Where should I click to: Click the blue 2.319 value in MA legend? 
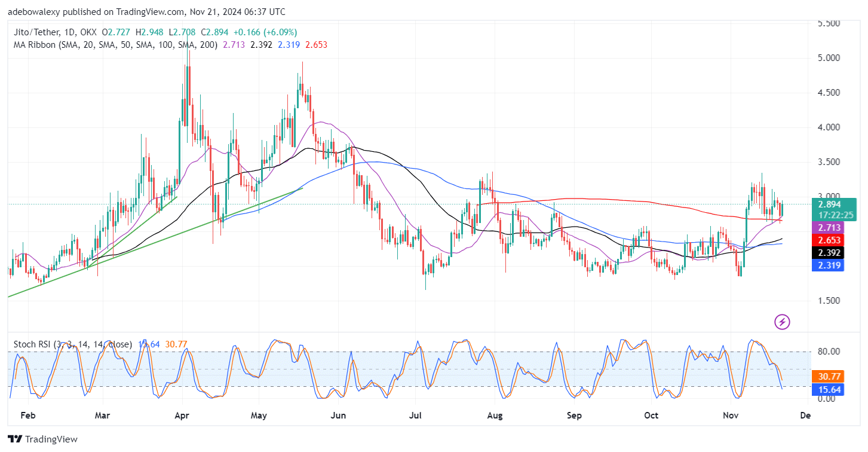click(x=288, y=45)
